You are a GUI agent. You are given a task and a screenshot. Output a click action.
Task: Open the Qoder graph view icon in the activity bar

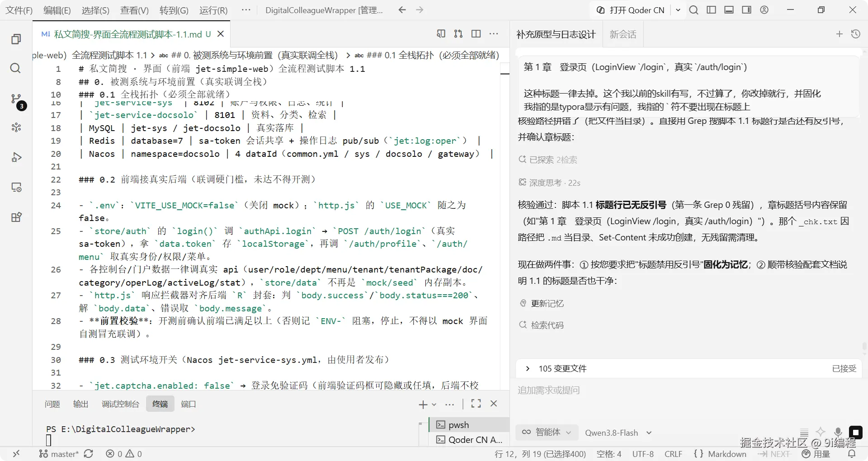pos(16,127)
